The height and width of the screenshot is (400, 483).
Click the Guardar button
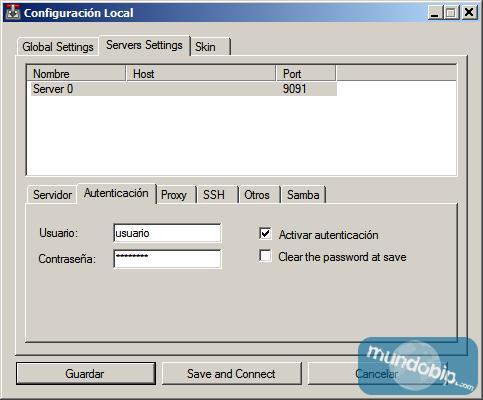86,374
